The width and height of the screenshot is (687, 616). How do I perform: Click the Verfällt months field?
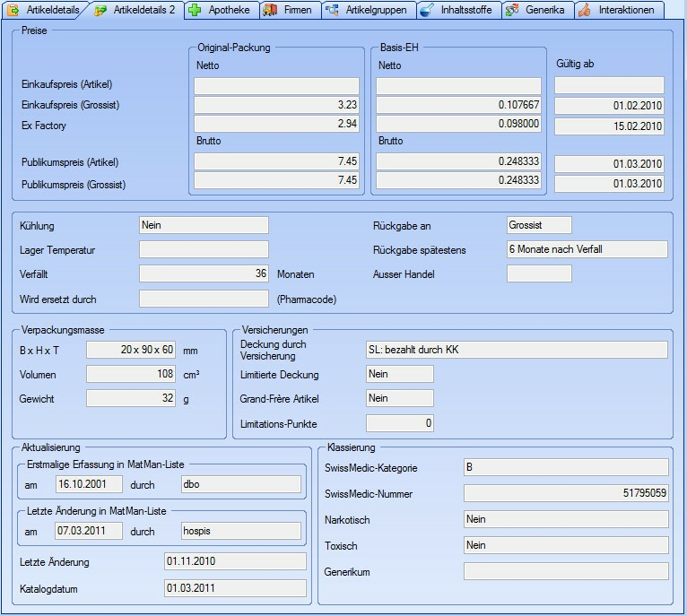point(204,273)
